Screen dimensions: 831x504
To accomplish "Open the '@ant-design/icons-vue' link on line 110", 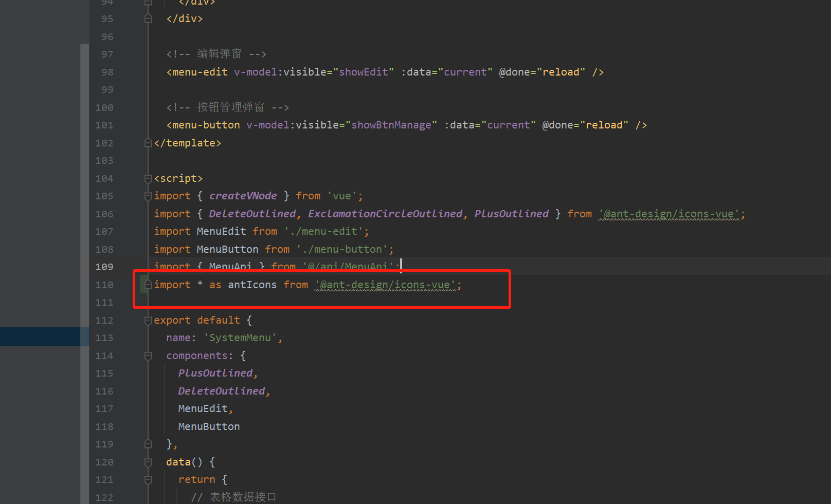I will [x=386, y=284].
